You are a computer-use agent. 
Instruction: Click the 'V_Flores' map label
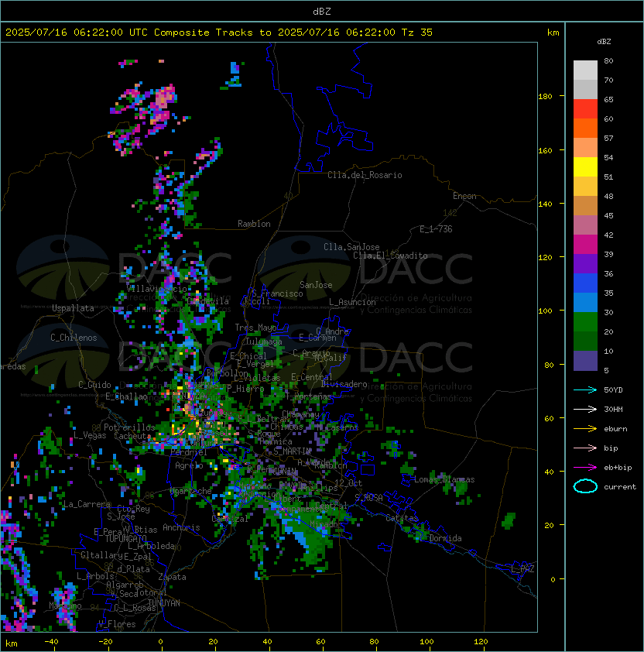click(117, 623)
